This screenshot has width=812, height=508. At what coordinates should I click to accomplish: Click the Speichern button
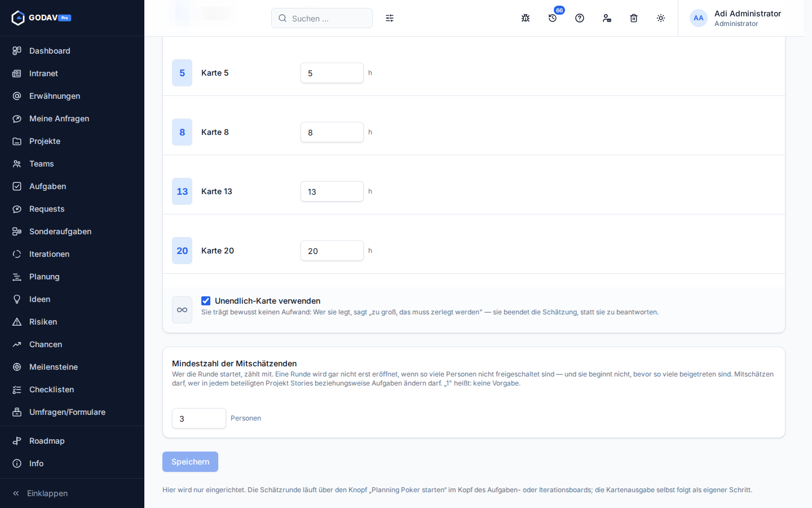190,462
